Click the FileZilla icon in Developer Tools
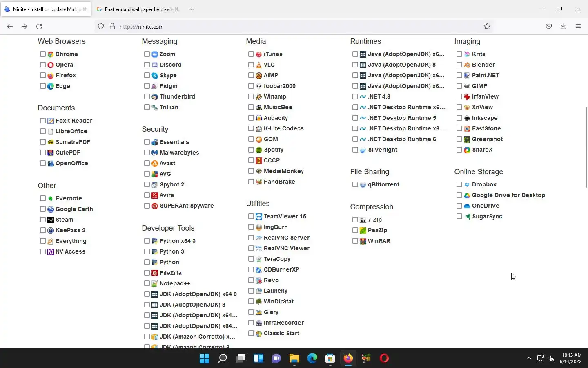This screenshot has width=588, height=368. click(x=155, y=273)
